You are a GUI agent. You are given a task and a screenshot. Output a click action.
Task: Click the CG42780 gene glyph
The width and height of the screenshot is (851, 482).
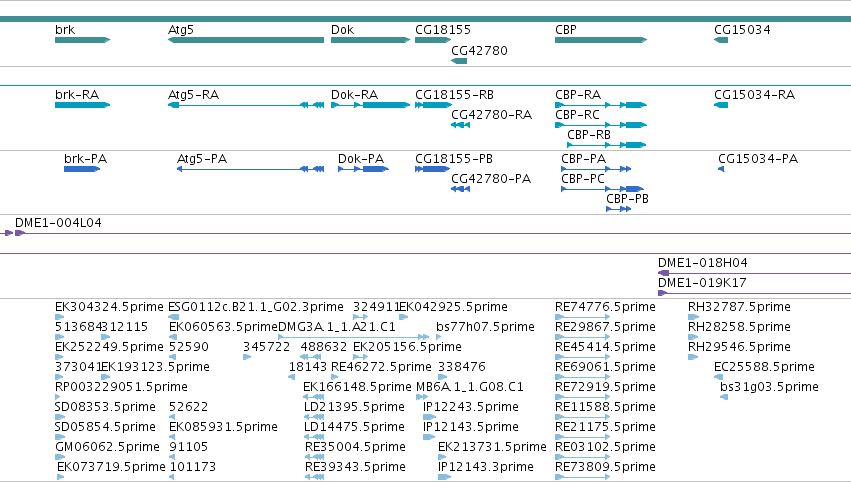coord(459,61)
